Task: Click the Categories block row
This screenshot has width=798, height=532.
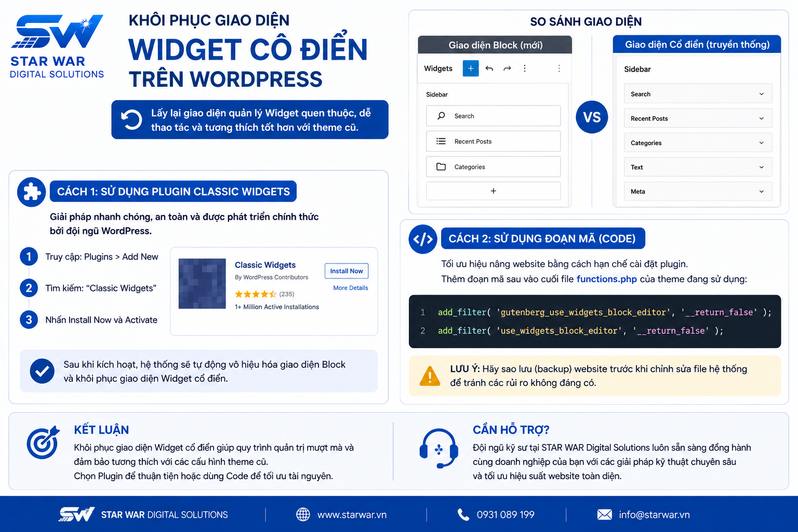Action: pyautogui.click(x=493, y=167)
